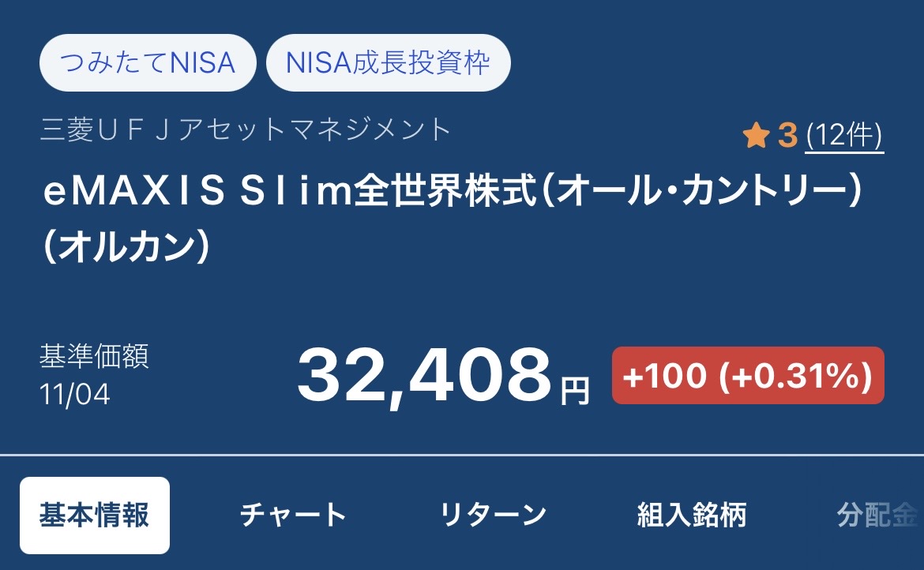Show the 組入銘柄 tab
The image size is (924, 570).
click(691, 516)
